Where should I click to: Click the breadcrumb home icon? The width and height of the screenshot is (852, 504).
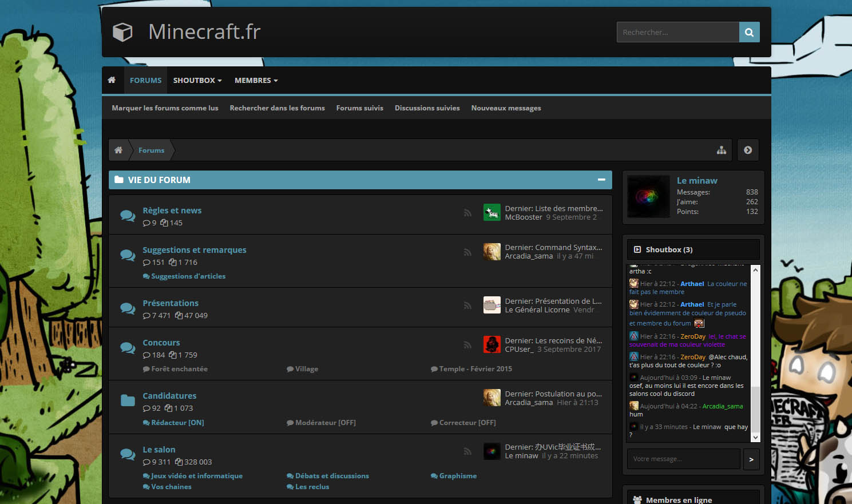(118, 150)
